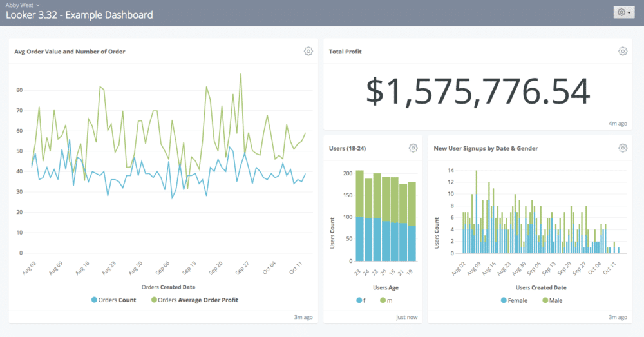This screenshot has width=644, height=337.
Task: Open gear settings on Total Profit tile
Action: click(x=623, y=52)
